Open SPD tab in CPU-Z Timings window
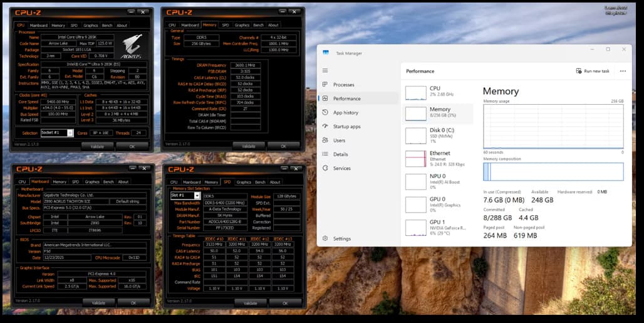This screenshot has width=644, height=323. 226,25
